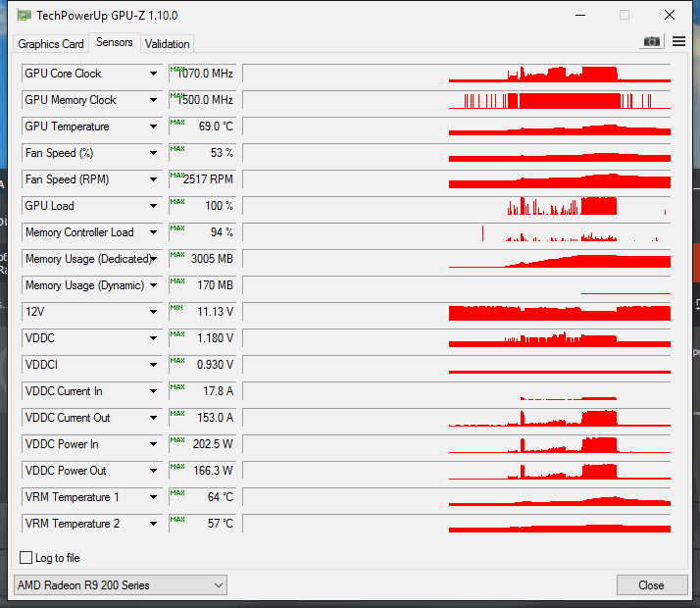Viewport: 700px width, 608px height.
Task: Click the Close button
Action: click(651, 584)
